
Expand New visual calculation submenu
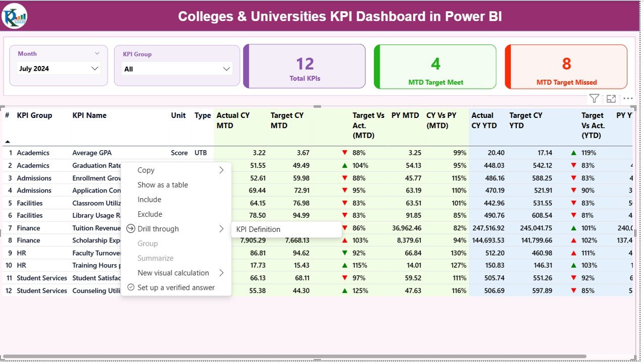(x=221, y=273)
